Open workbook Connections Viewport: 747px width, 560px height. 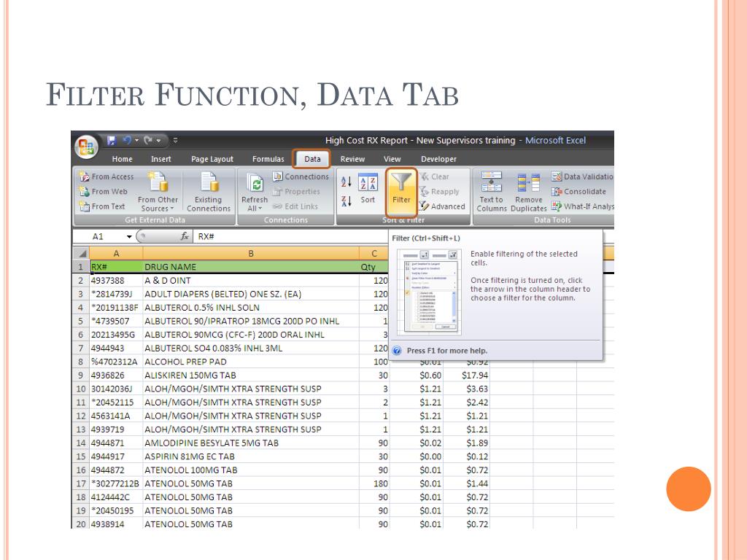pyautogui.click(x=301, y=176)
